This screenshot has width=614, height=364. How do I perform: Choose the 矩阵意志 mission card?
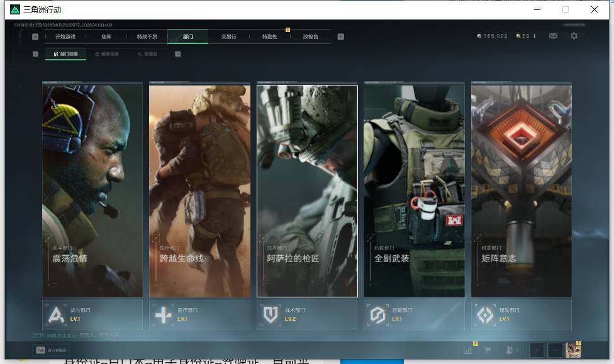521,189
